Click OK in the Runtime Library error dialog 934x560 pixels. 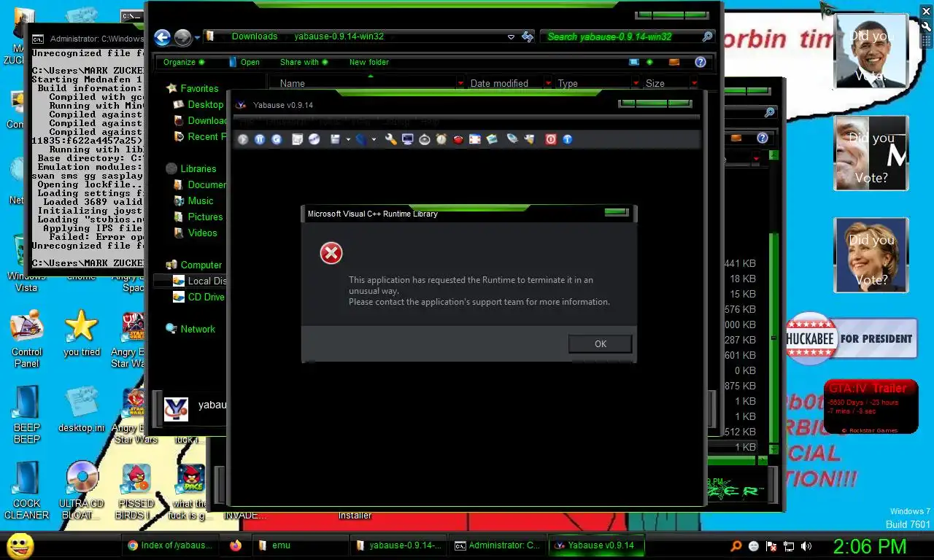600,344
